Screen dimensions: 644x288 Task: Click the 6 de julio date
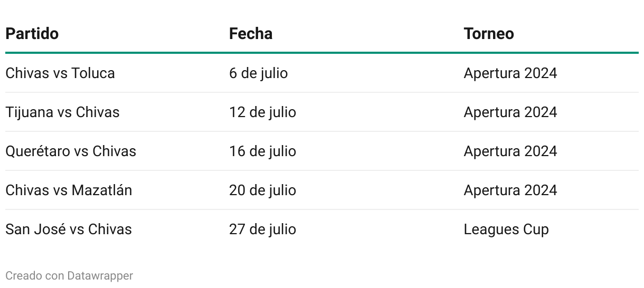point(259,73)
